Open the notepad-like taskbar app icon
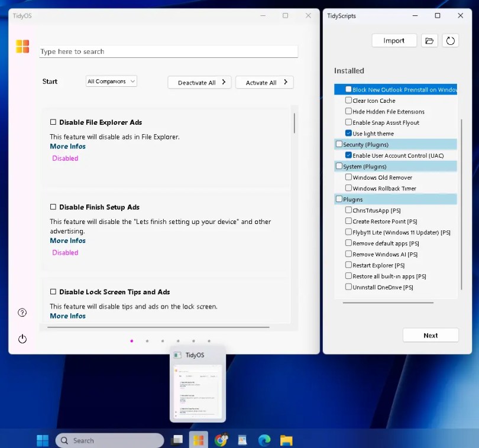The width and height of the screenshot is (479, 448). click(242, 440)
